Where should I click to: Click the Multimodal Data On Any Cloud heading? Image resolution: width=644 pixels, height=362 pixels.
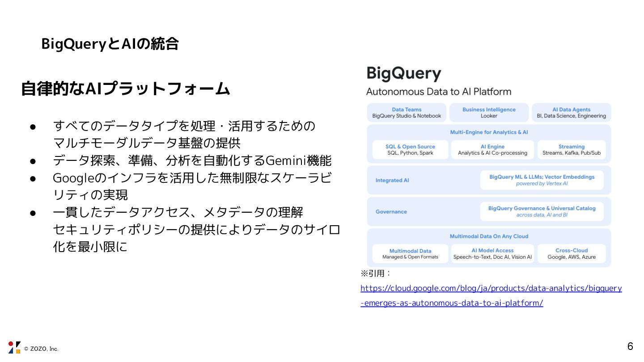coord(489,236)
